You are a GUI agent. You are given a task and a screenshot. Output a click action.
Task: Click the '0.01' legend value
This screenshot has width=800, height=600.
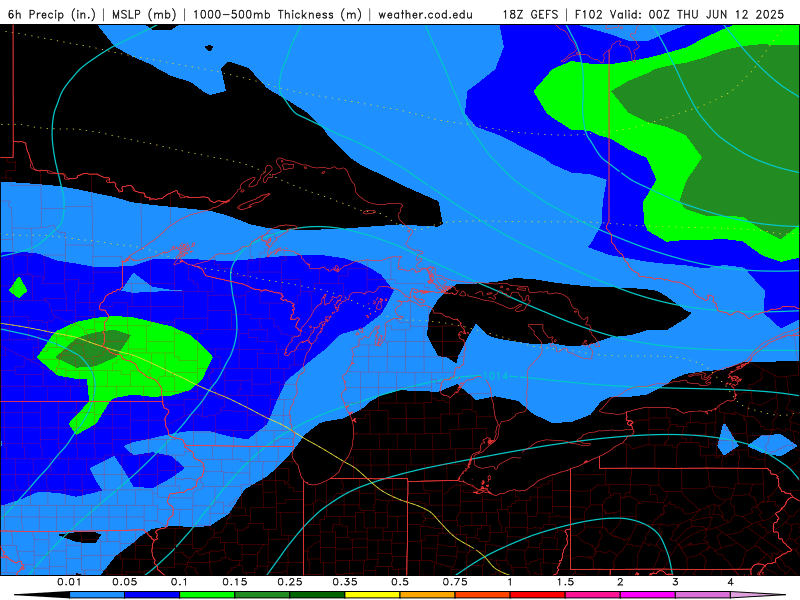(69, 582)
